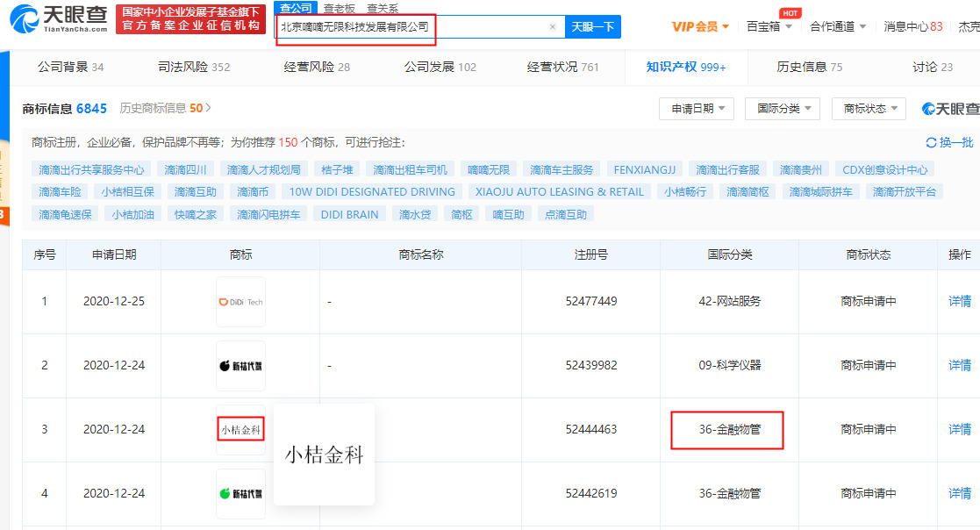This screenshot has width=980, height=530.
Task: Click the TianYanCha logo
Action: click(x=58, y=18)
